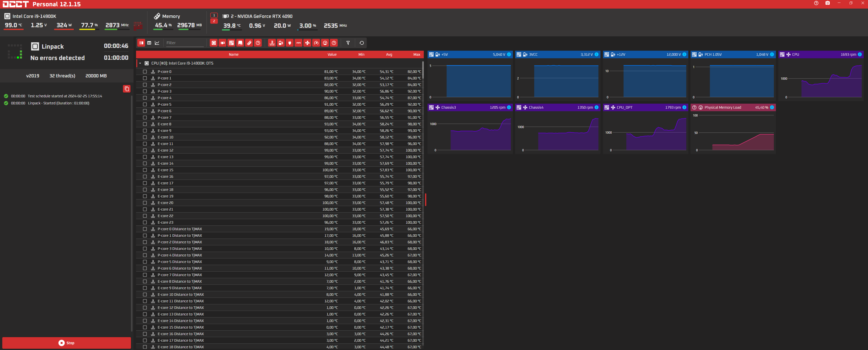The image size is (868, 350).
Task: Tick P-core 3 Distance to TjMAX checkbox
Action: (145, 249)
